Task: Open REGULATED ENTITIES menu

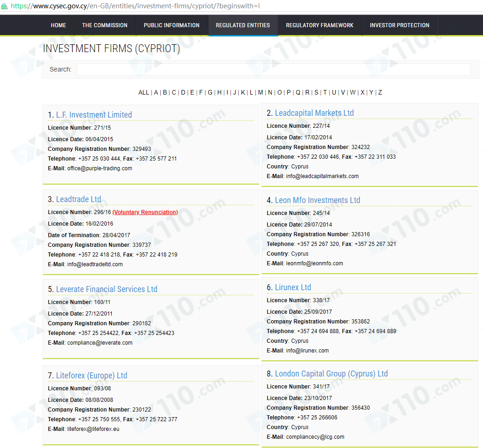Action: click(x=243, y=25)
